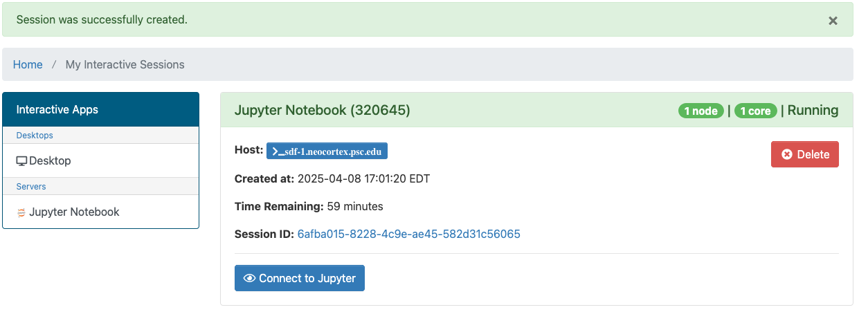The height and width of the screenshot is (314, 868).
Task: Click the Interactive Apps panel header
Action: (100, 109)
